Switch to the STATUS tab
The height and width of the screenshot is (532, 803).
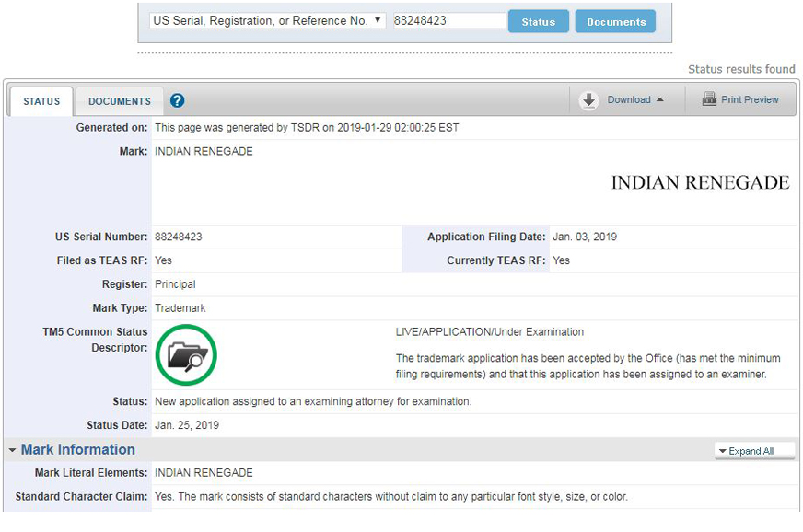point(41,101)
